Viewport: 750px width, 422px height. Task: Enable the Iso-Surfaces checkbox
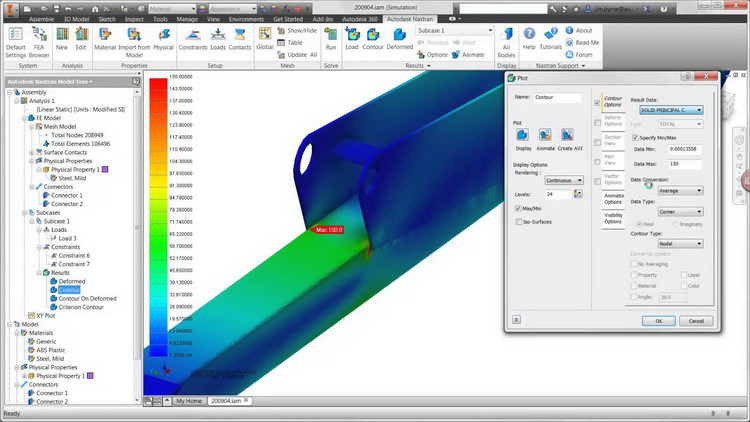[518, 222]
